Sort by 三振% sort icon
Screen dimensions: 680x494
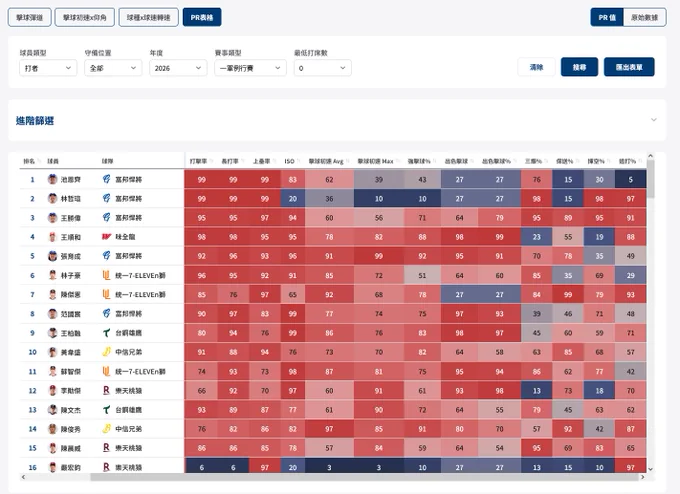pos(546,161)
